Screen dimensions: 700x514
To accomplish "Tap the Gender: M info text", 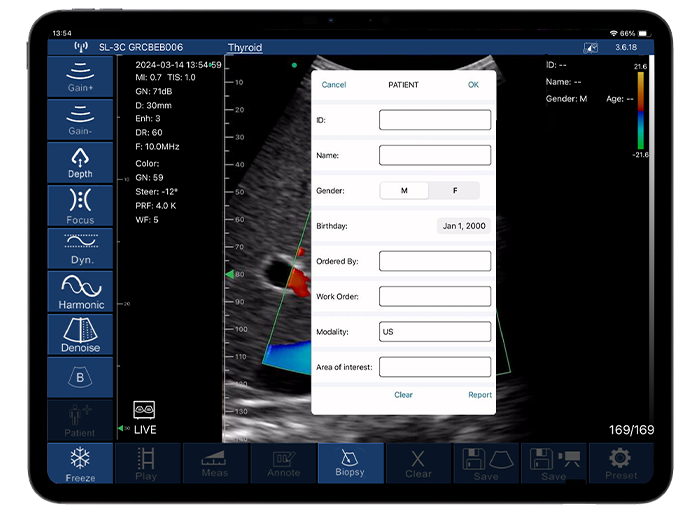I will tap(566, 99).
